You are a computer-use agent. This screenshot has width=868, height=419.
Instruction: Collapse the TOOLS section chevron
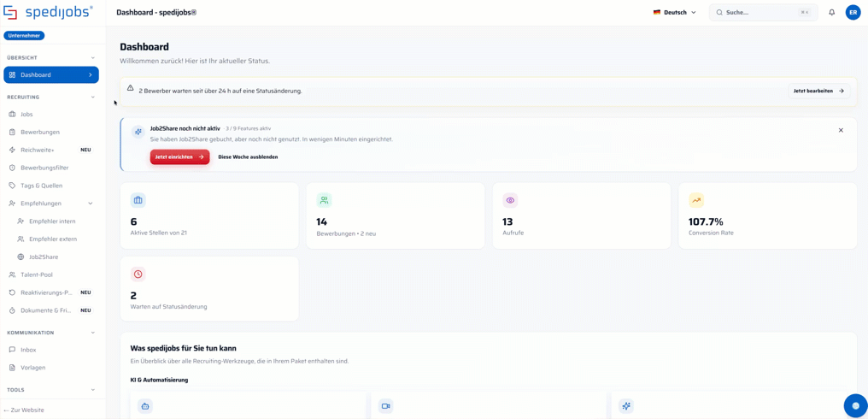93,390
